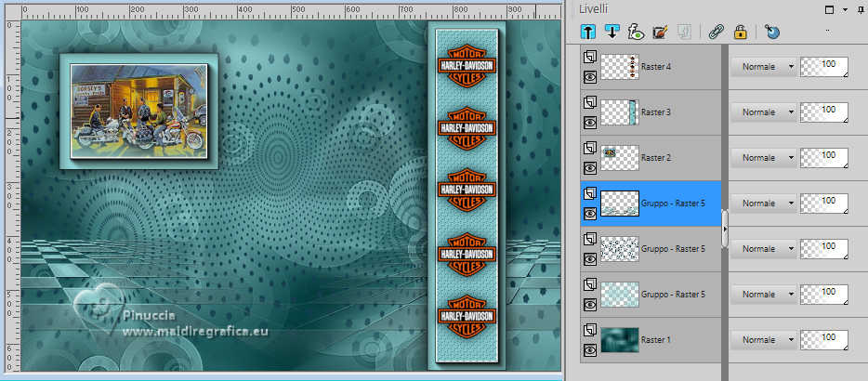868x381 pixels.
Task: Select the Raster 3 layer name
Action: 656,112
